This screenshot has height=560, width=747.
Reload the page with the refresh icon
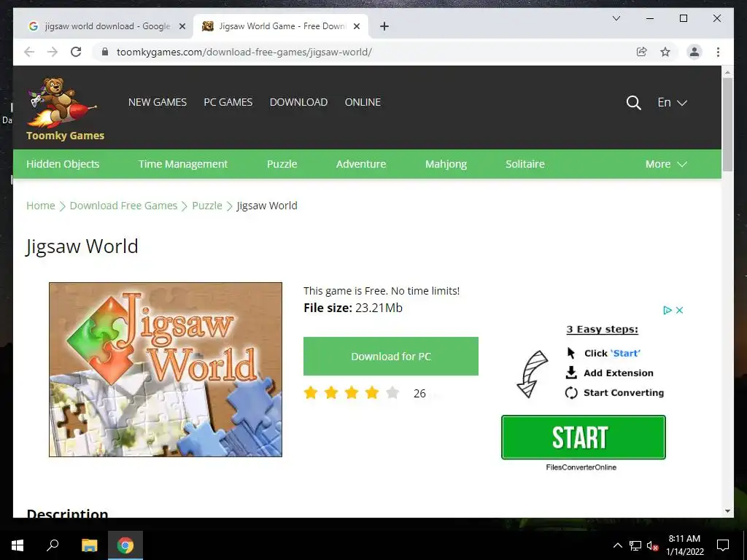point(76,52)
